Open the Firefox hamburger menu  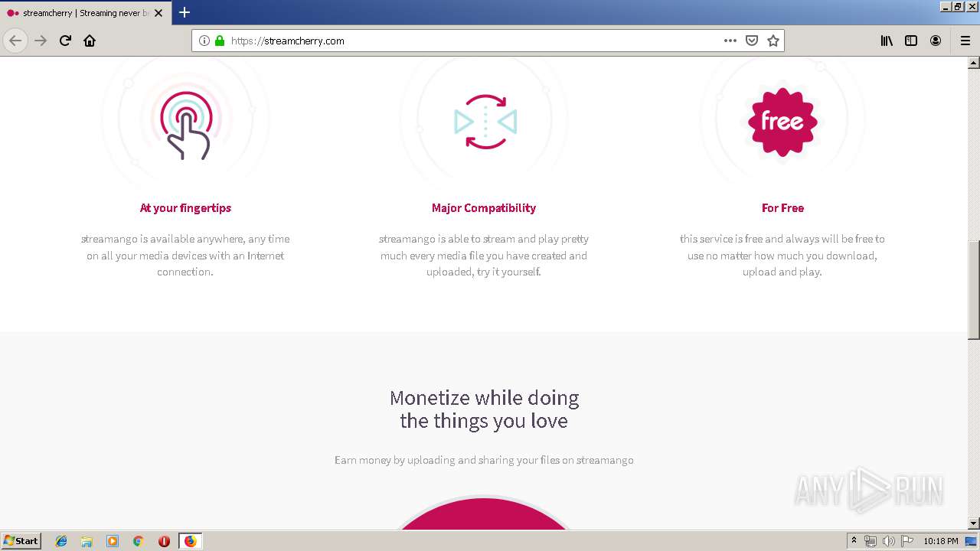[x=965, y=41]
